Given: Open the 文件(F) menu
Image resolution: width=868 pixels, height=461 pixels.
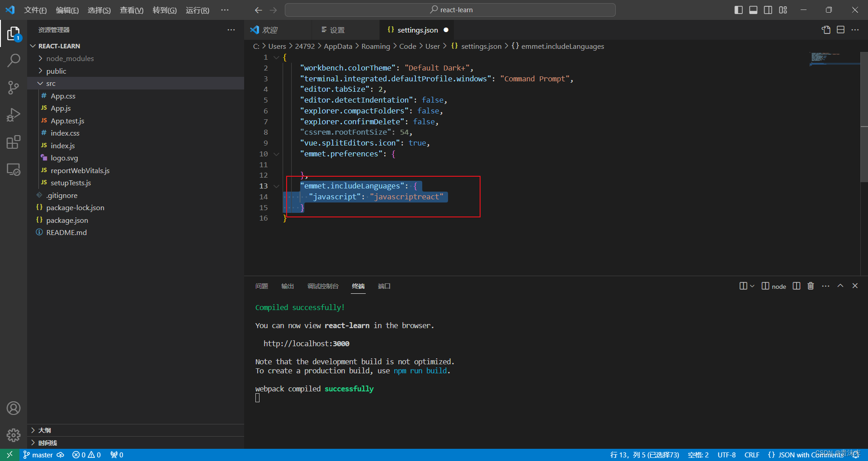Looking at the screenshot, I should click(35, 10).
